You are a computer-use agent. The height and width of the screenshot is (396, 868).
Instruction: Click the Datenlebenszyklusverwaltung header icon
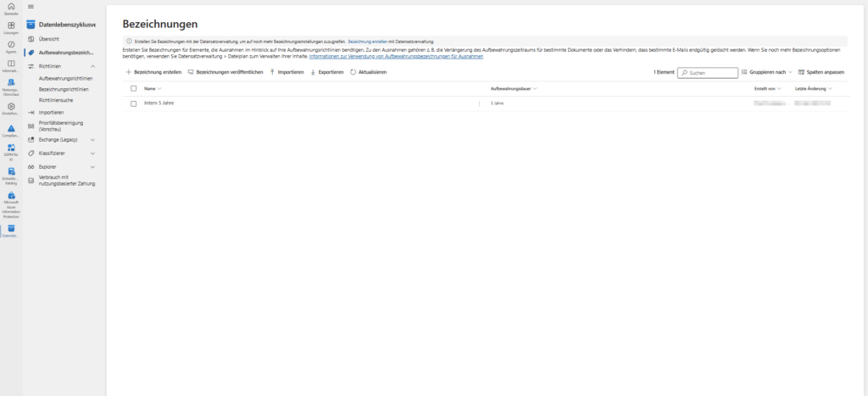click(x=31, y=25)
